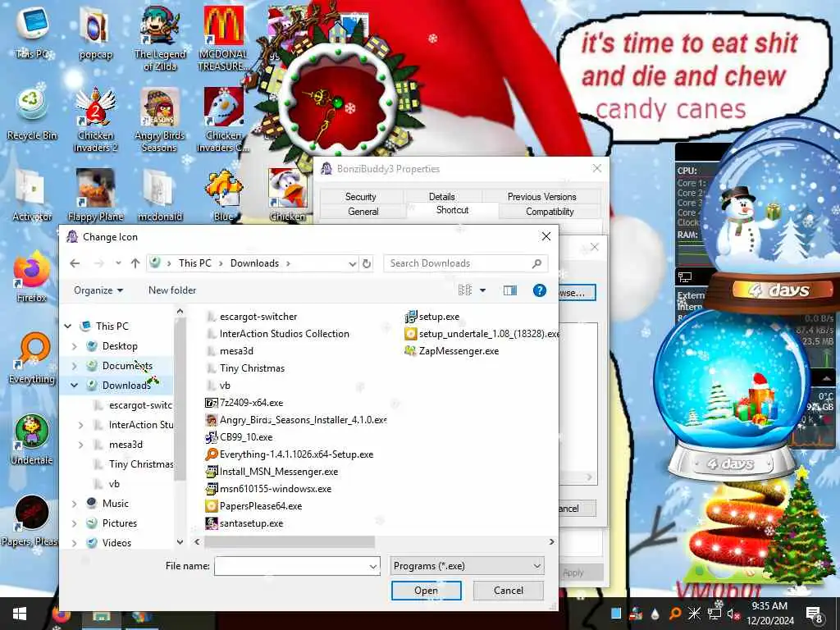Open the recent locations dropdown arrow

coord(118,263)
